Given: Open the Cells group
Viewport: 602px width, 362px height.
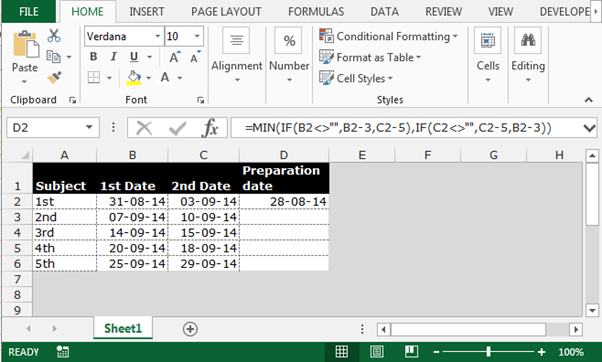Looking at the screenshot, I should 488,56.
